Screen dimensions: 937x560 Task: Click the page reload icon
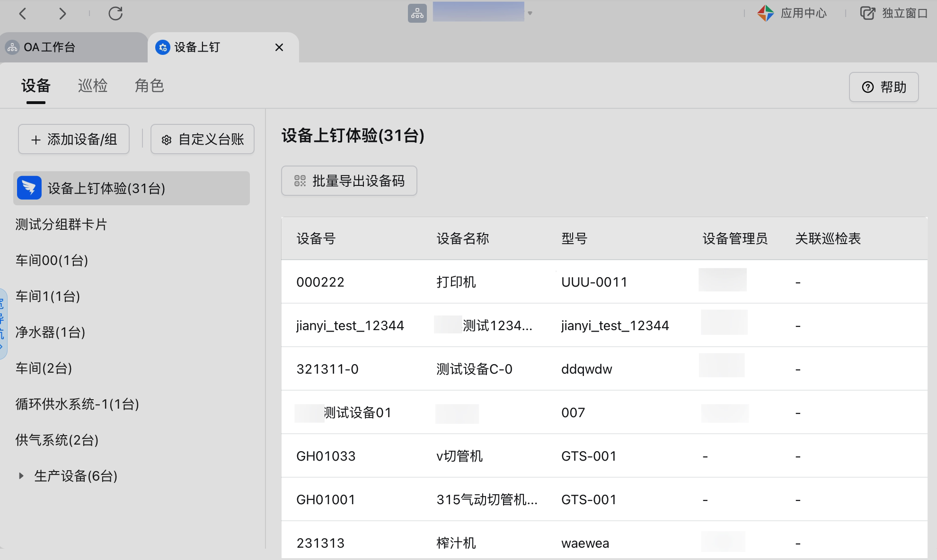115,14
